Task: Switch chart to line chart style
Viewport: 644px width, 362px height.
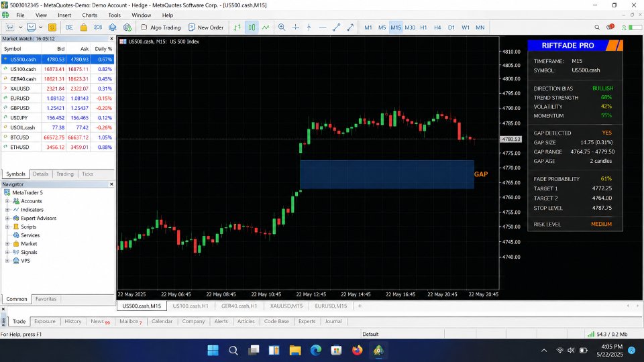Action: 266,27
